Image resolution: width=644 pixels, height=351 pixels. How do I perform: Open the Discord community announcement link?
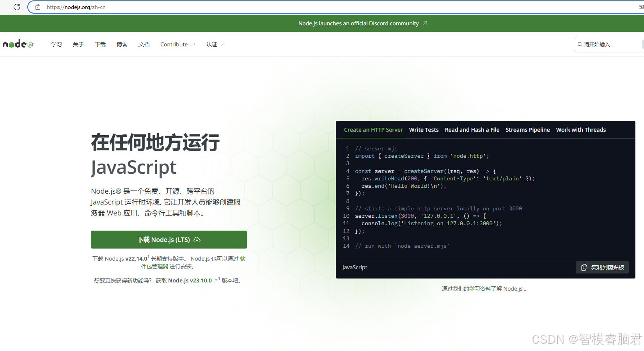(x=358, y=23)
